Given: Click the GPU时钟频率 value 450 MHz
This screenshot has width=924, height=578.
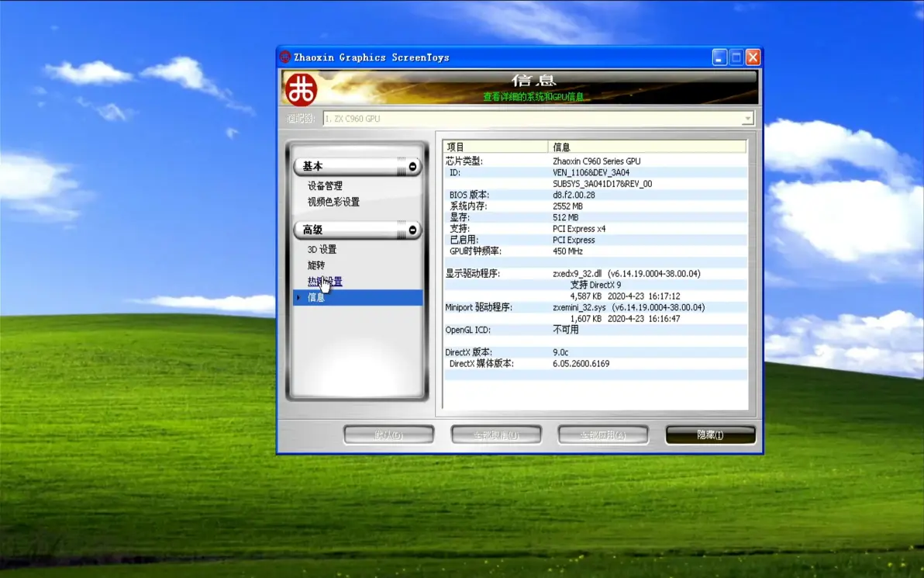Looking at the screenshot, I should click(567, 251).
